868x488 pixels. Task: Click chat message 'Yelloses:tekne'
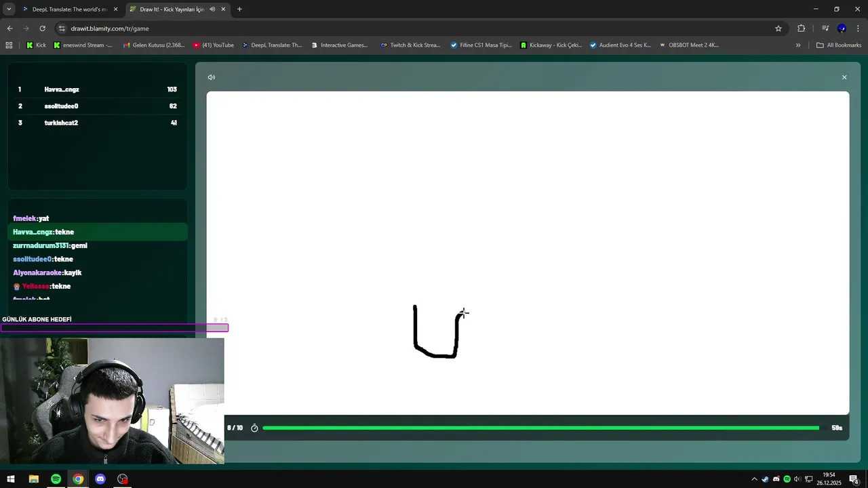pyautogui.click(x=42, y=287)
